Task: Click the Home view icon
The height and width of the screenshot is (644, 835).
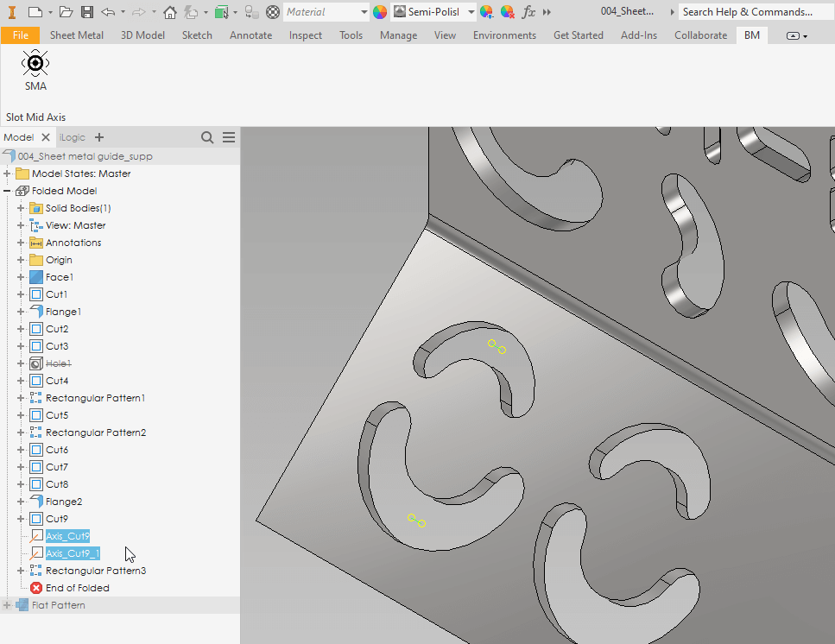Action: pos(170,12)
